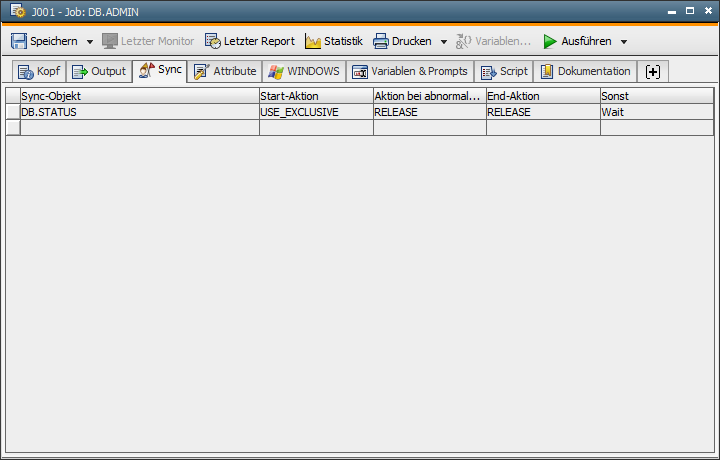Switch to the Kopf tab
This screenshot has width=720, height=460.
[39, 71]
